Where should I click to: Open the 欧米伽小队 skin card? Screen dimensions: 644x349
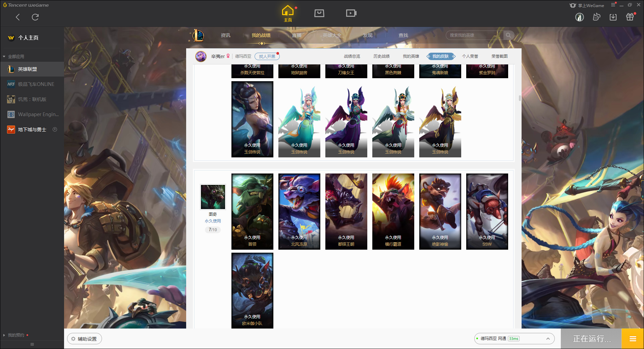[x=252, y=291]
